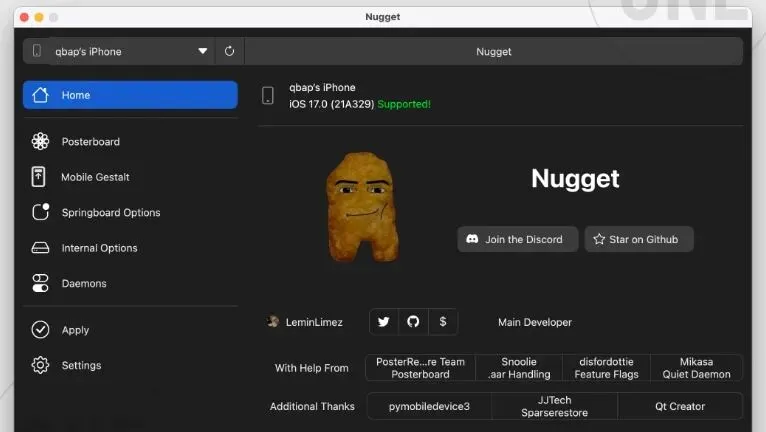766x432 pixels.
Task: Click the Nugget title bar label
Action: coord(383,17)
